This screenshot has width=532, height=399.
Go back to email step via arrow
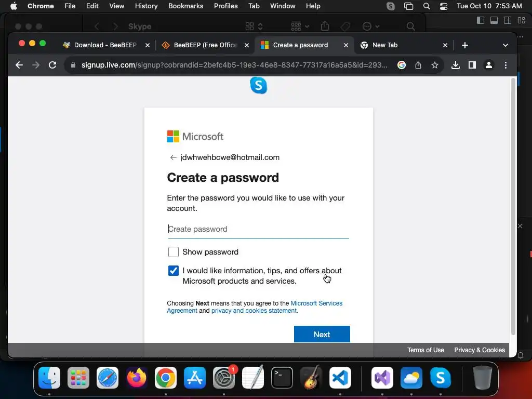(174, 157)
